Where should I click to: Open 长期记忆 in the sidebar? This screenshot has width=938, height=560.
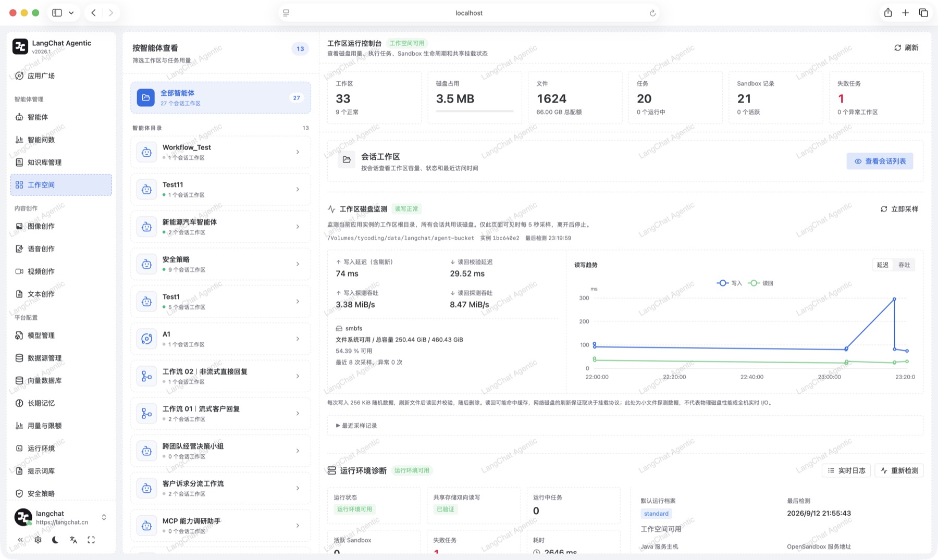pyautogui.click(x=61, y=403)
